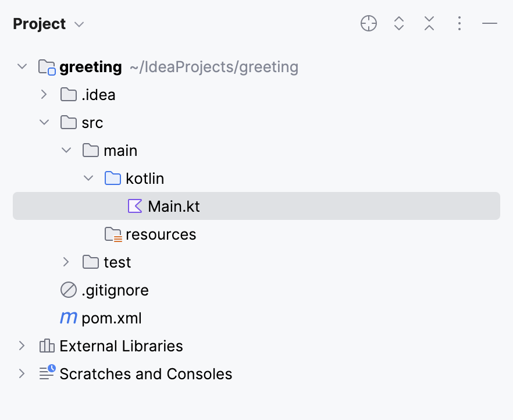Select the External Libraries node
Viewport: 513px width, 420px height.
tap(121, 346)
